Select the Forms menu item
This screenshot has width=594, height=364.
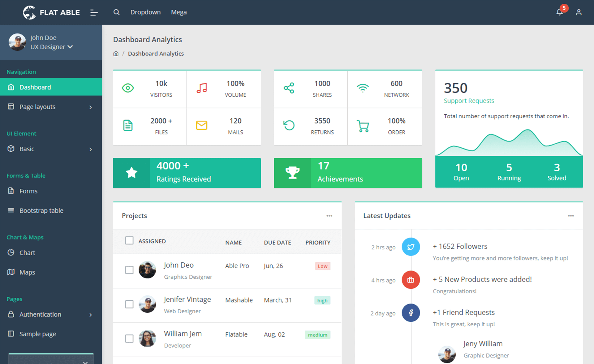[x=28, y=191]
